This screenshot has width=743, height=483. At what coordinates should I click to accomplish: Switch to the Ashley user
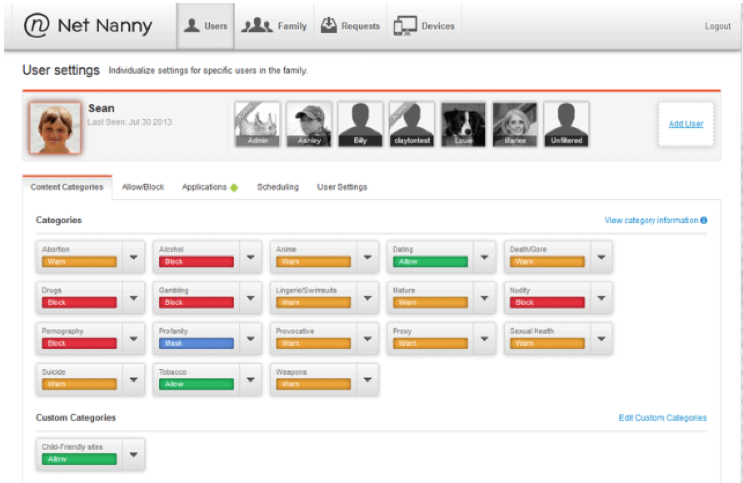[309, 124]
